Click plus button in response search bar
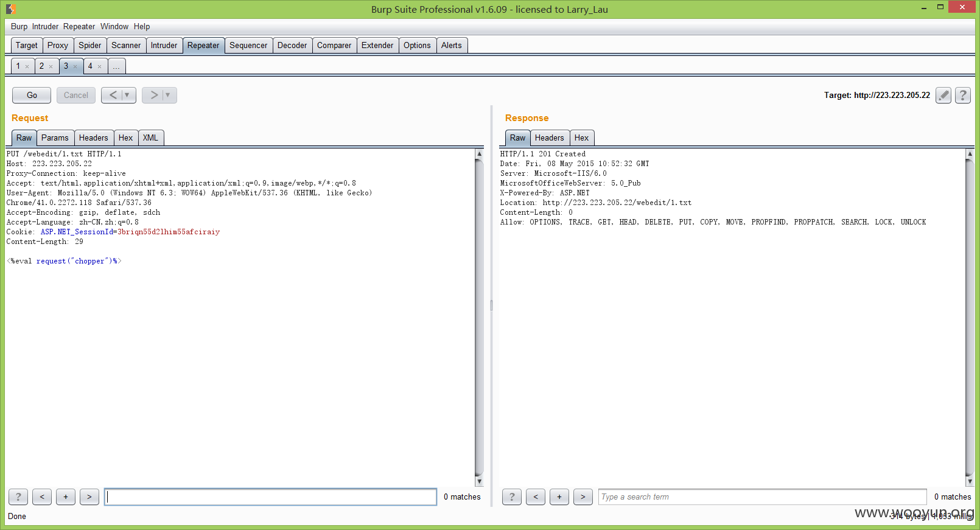 pyautogui.click(x=559, y=497)
